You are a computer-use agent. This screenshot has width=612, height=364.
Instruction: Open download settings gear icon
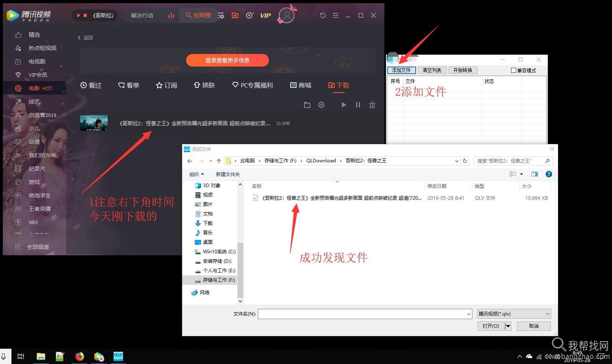(321, 105)
